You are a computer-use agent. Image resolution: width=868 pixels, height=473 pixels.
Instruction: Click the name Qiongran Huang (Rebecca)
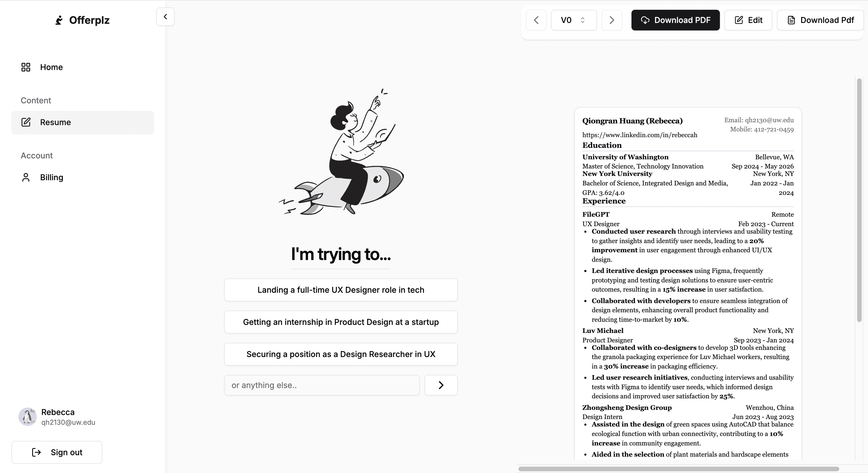(x=632, y=121)
